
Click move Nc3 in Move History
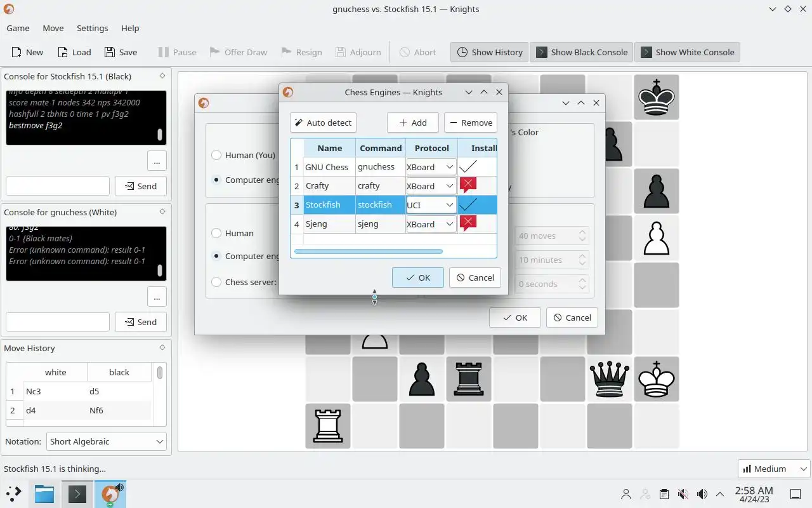coord(33,391)
